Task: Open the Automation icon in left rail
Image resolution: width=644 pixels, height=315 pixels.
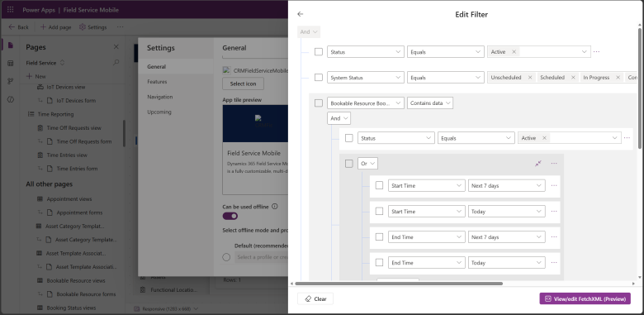Action: (x=11, y=81)
